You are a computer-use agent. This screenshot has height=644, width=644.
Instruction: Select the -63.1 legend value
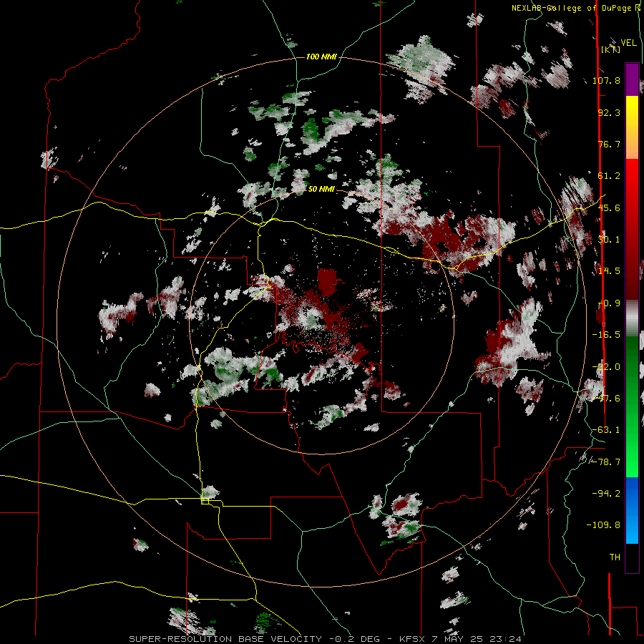(606, 430)
